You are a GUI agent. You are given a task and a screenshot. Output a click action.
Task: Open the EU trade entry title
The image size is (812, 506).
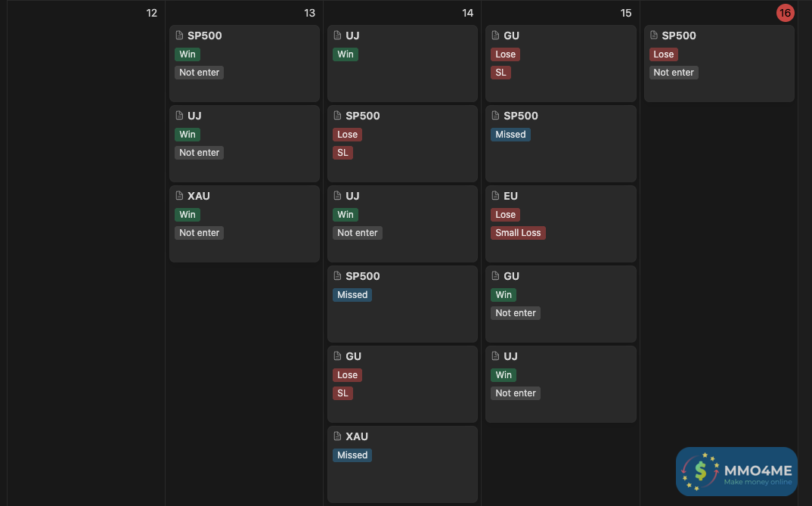coord(510,196)
